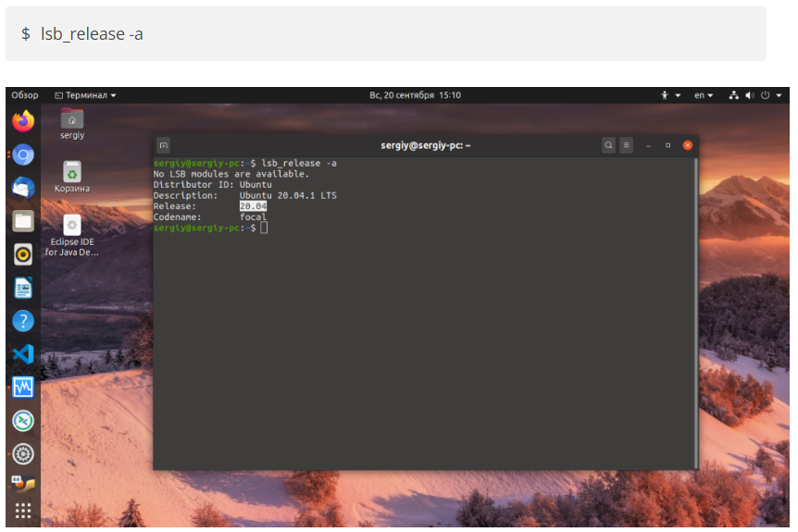Maximize the terminal window
This screenshot has width=798, height=532.
[667, 145]
